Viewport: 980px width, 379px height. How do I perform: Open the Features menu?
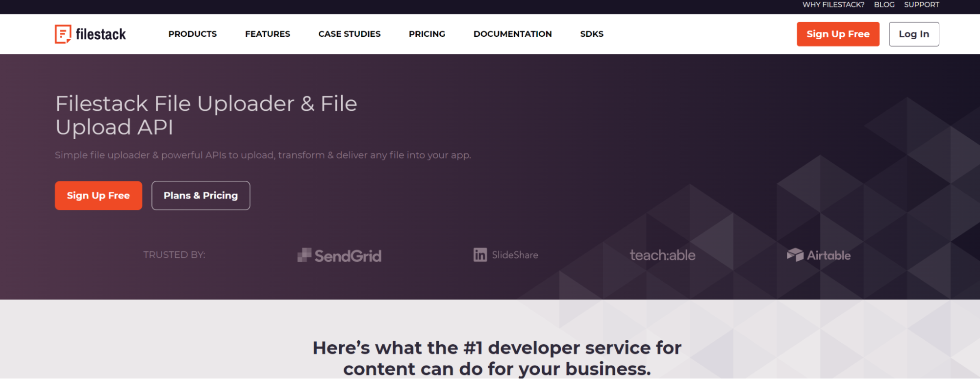pos(268,34)
